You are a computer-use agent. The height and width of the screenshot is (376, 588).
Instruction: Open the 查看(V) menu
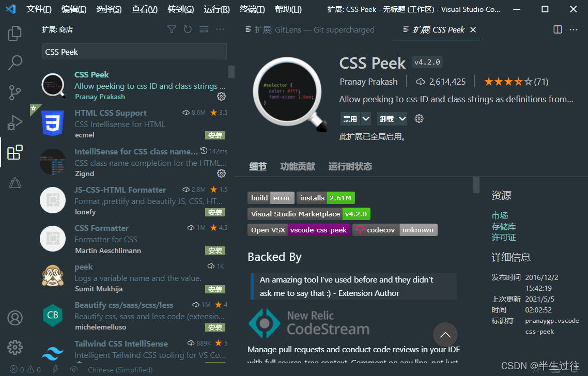pyautogui.click(x=144, y=9)
